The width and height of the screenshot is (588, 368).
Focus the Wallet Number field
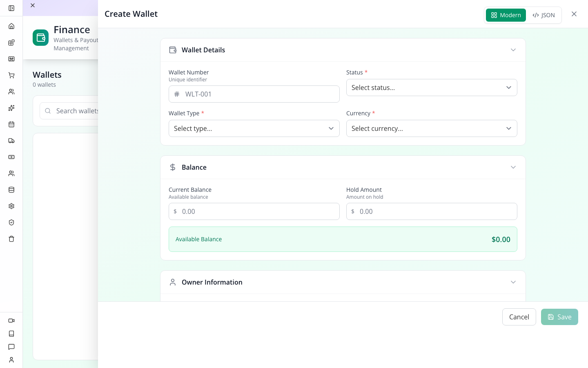click(254, 94)
